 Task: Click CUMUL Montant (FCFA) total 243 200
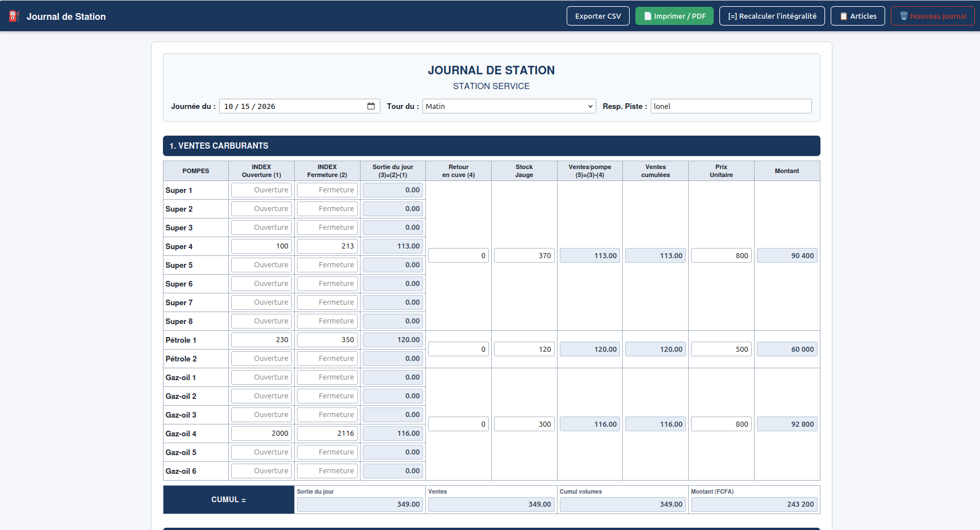(x=754, y=504)
